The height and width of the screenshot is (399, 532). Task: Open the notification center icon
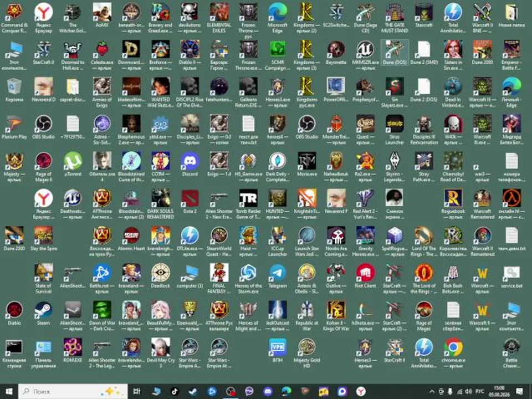(519, 392)
